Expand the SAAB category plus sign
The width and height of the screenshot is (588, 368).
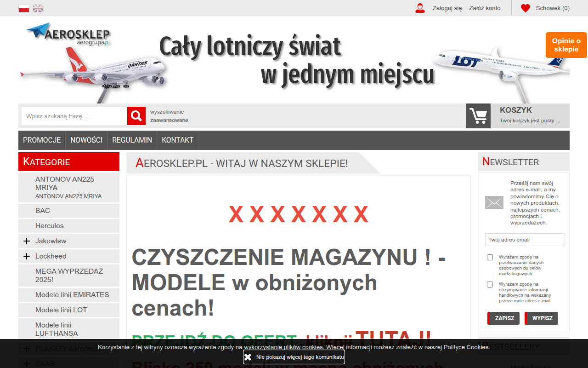point(27,364)
